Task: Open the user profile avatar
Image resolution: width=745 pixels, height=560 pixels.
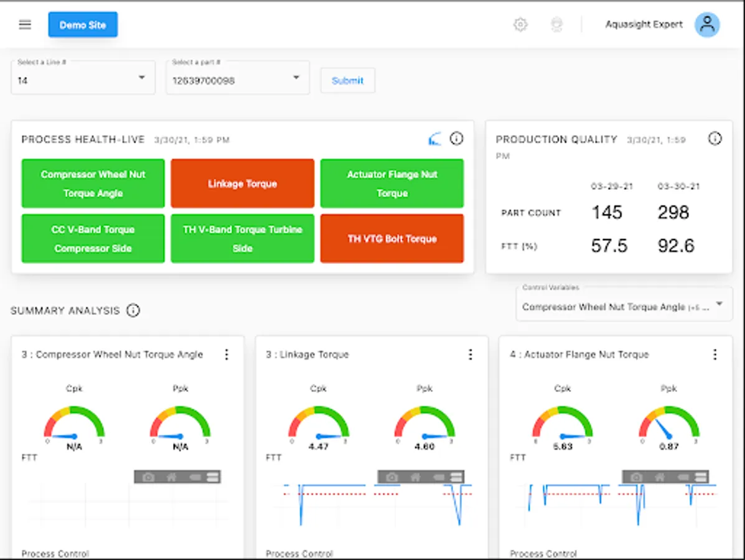Action: point(707,24)
